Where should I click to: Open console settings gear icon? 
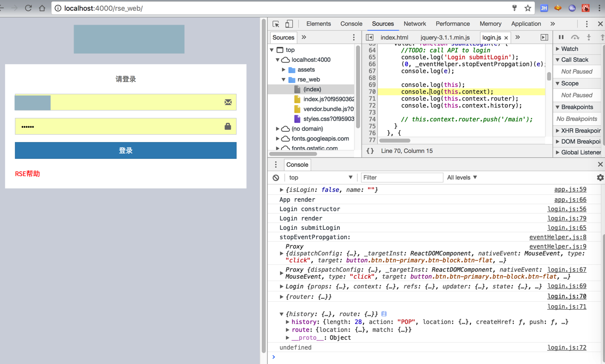click(600, 178)
